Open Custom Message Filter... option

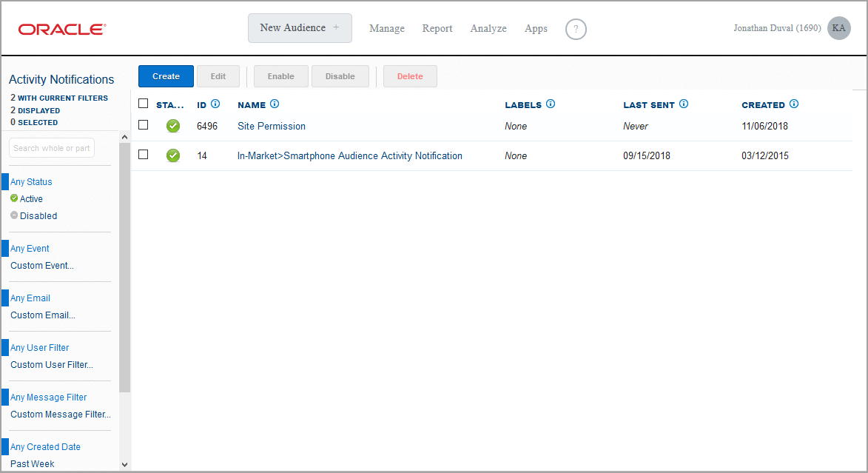pos(61,415)
